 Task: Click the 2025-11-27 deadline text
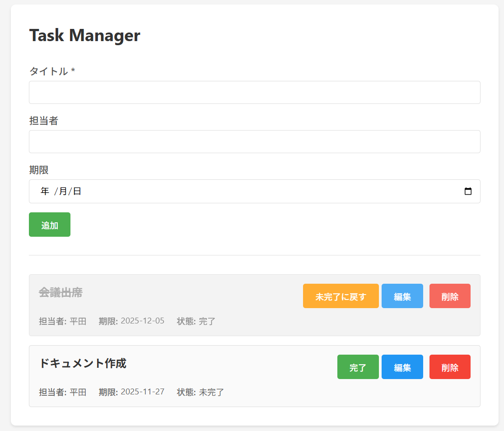click(142, 392)
